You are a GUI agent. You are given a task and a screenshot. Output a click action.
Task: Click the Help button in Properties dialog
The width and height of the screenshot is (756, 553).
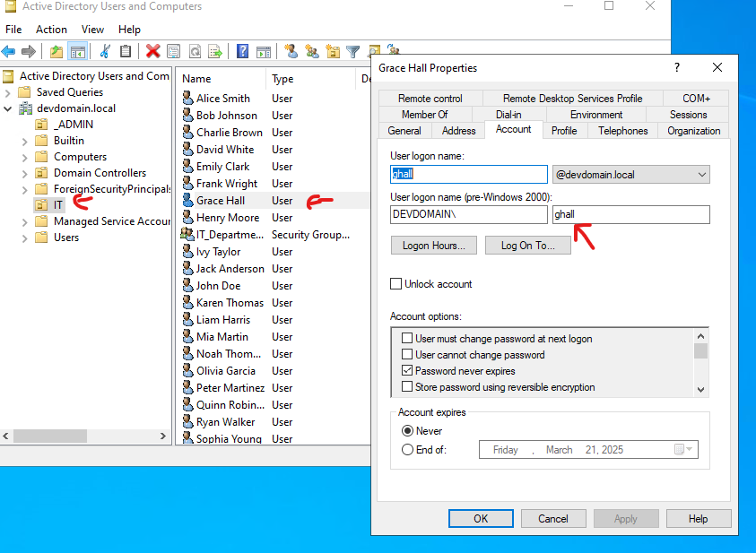(698, 518)
